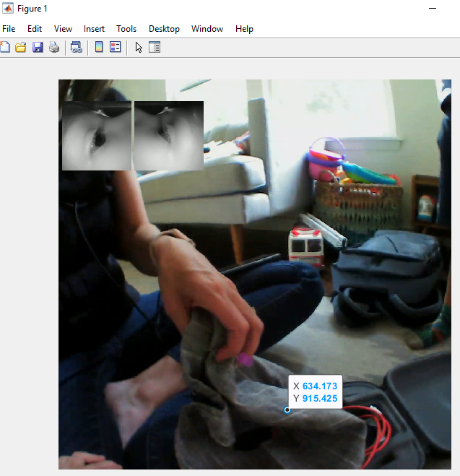460x476 pixels.
Task: Minimize the Figure 1 window
Action: coord(433,9)
